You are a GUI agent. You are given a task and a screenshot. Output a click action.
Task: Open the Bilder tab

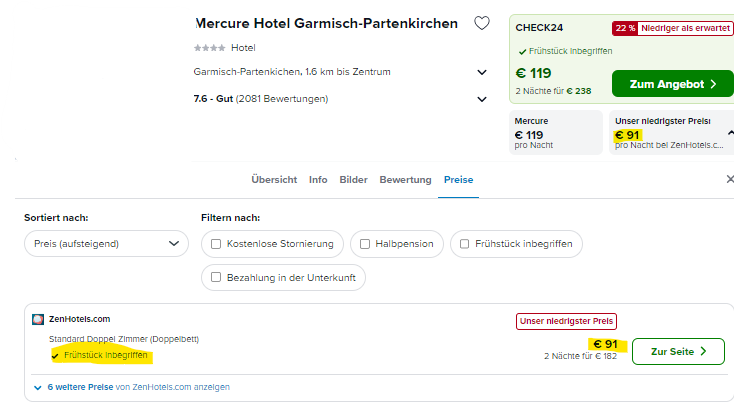click(x=353, y=180)
